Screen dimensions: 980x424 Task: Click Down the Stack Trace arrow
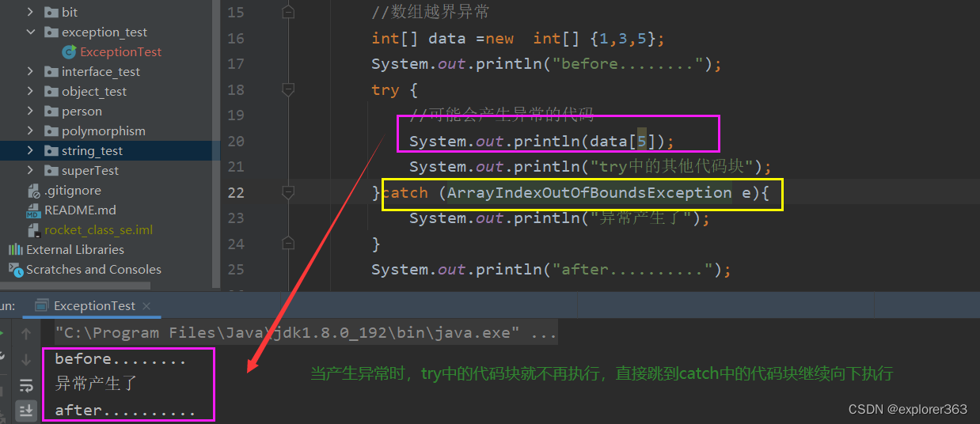click(x=25, y=360)
